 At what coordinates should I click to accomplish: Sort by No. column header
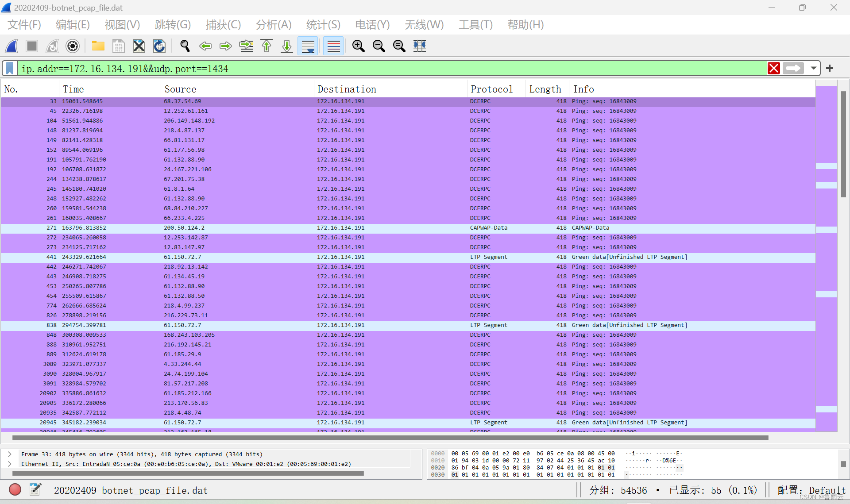[x=30, y=89]
